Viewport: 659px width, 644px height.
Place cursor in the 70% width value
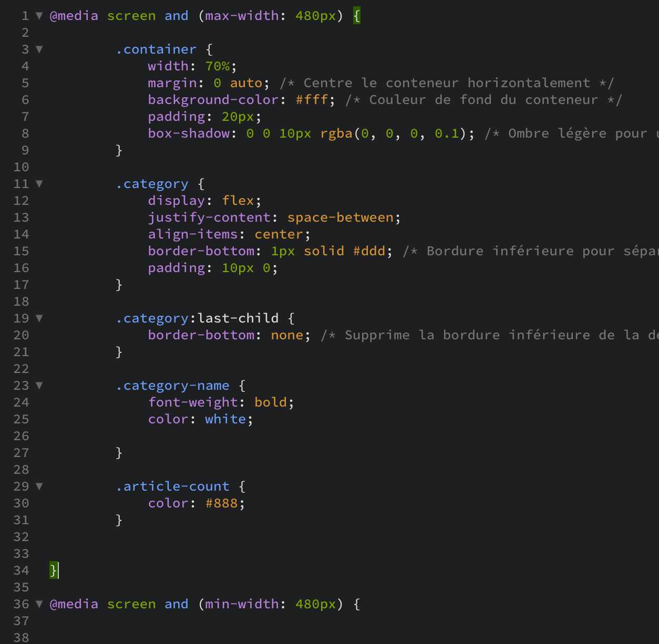click(x=217, y=66)
